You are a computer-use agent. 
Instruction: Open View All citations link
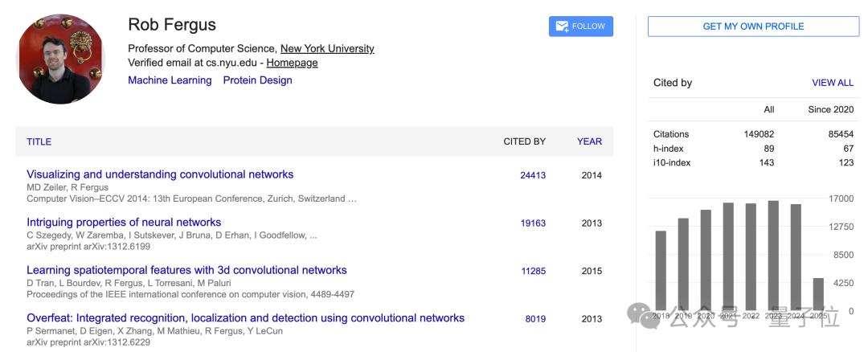coord(833,83)
